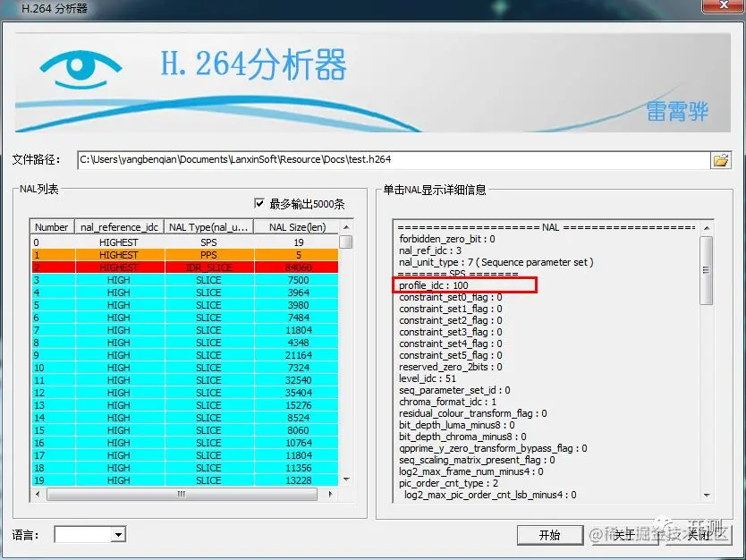Click NAL list scroll down arrow

coord(346,479)
